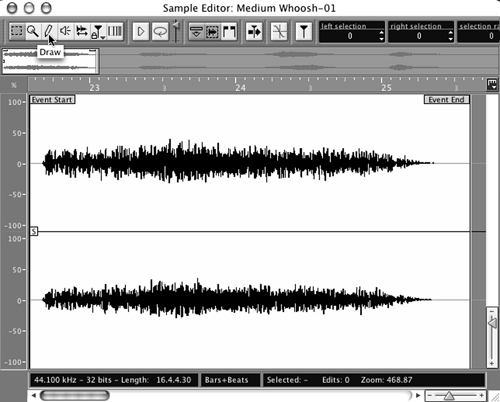Select the Draw pencil tool
This screenshot has height=402, width=500.
49,32
